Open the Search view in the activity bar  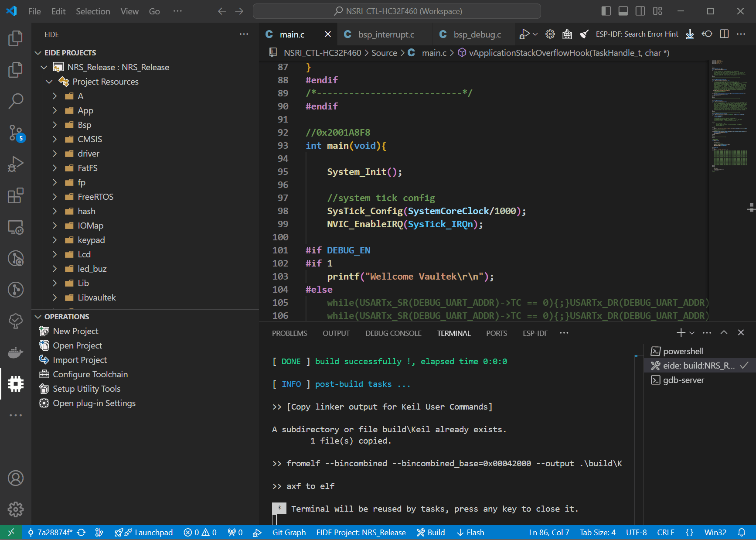[16, 101]
